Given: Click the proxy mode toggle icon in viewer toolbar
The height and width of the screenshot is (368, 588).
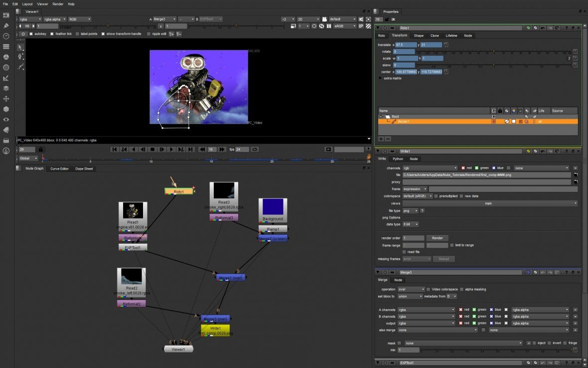Looking at the screenshot, I should click(x=293, y=26).
